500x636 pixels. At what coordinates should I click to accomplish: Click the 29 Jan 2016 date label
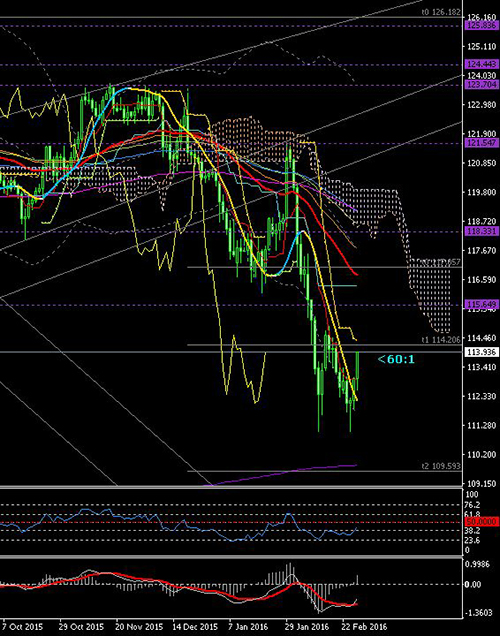point(307,627)
